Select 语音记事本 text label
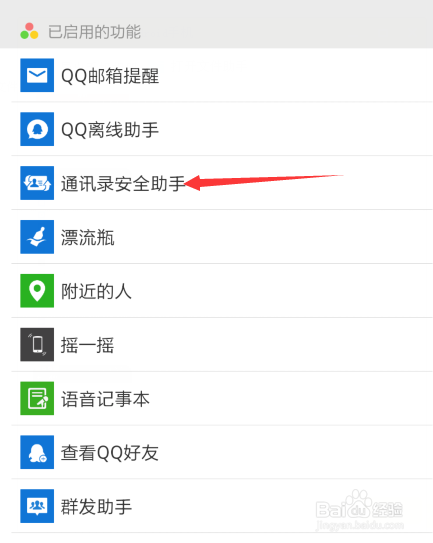This screenshot has height=543, width=433. tap(105, 399)
